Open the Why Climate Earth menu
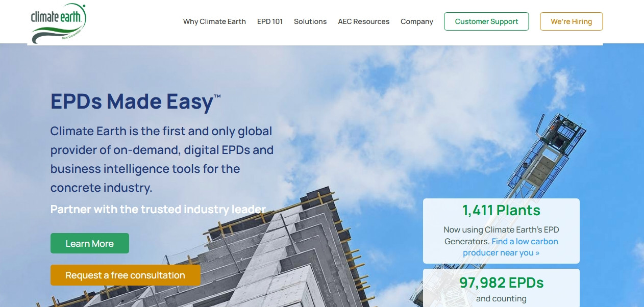The image size is (644, 307). (214, 21)
